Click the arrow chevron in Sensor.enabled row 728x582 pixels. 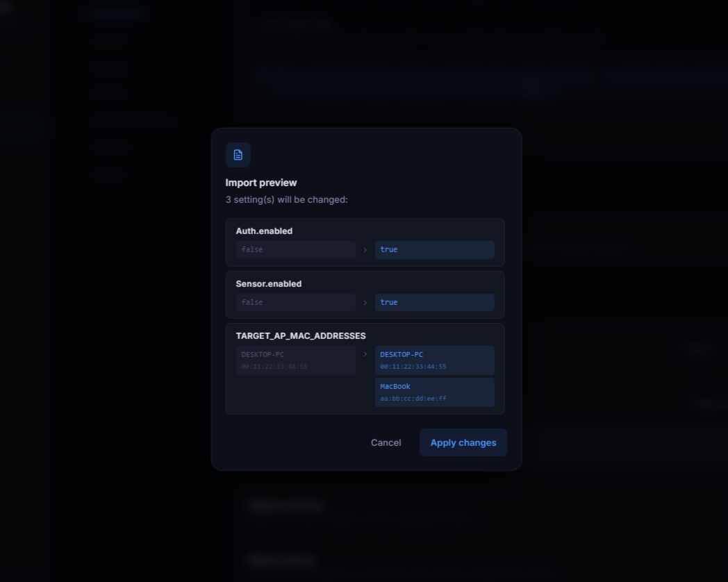click(x=365, y=303)
